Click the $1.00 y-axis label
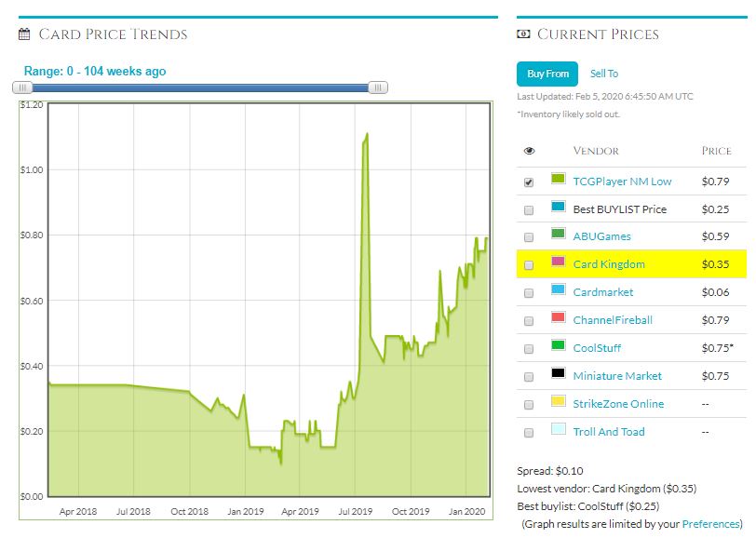Image resolution: width=756 pixels, height=538 pixels. 32,170
